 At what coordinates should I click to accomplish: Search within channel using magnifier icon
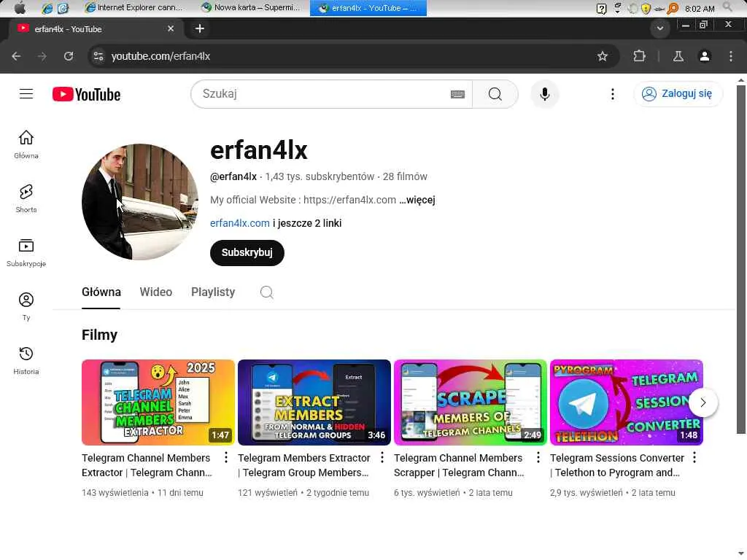pos(267,292)
